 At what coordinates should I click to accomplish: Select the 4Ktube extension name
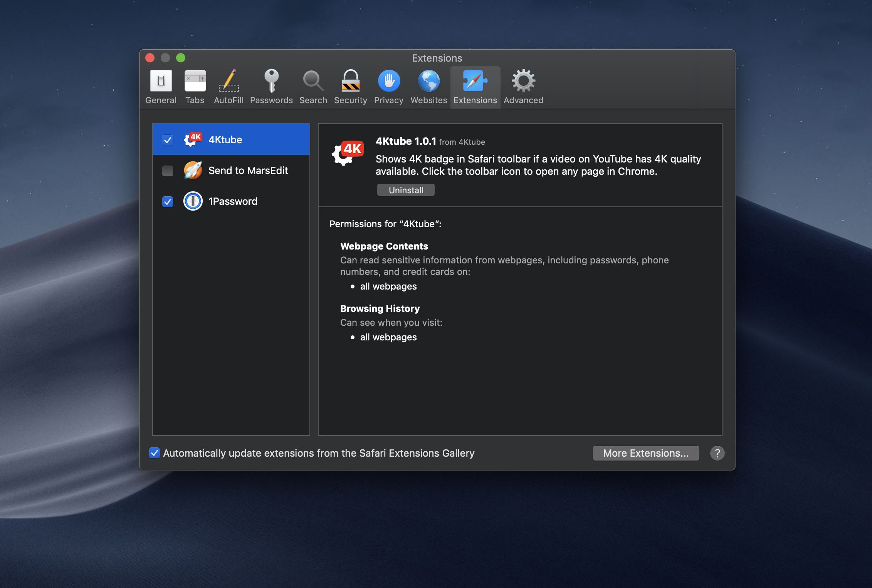225,140
